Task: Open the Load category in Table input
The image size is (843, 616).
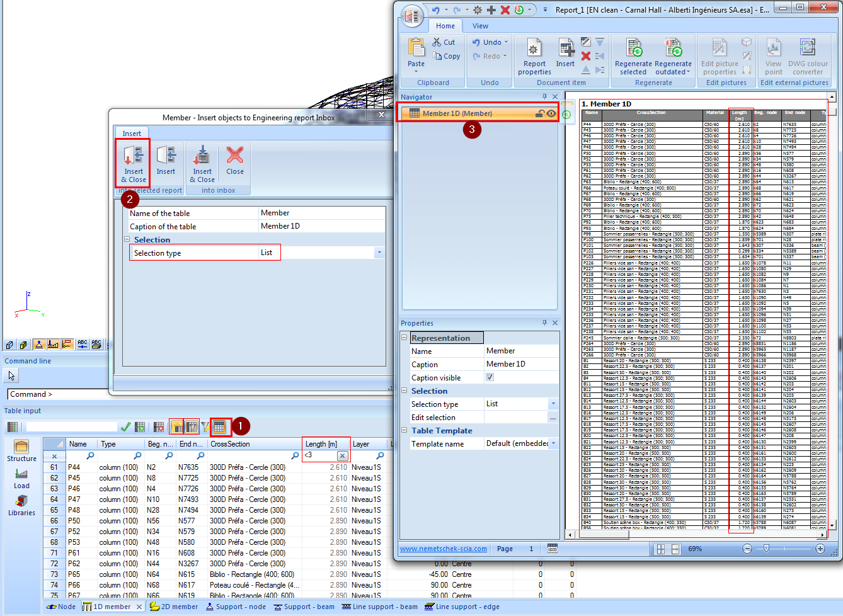Action: 21,478
